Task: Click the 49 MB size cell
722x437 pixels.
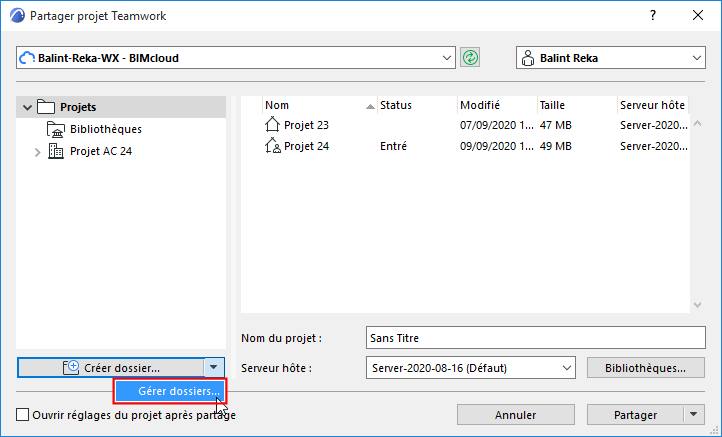Action: click(556, 146)
